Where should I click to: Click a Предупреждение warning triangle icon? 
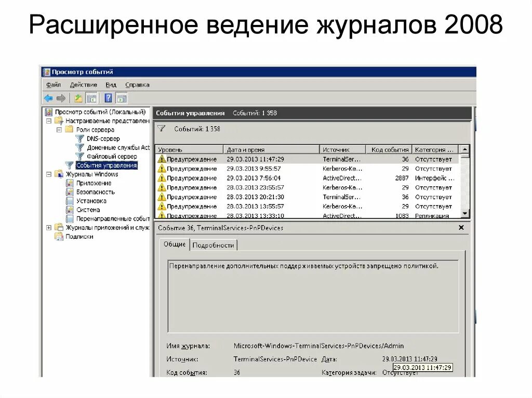point(161,159)
